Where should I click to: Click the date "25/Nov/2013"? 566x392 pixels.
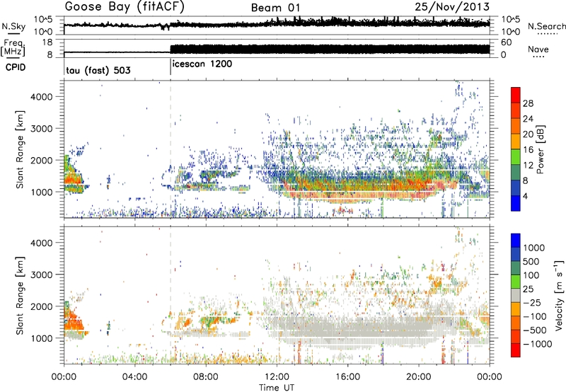point(452,6)
